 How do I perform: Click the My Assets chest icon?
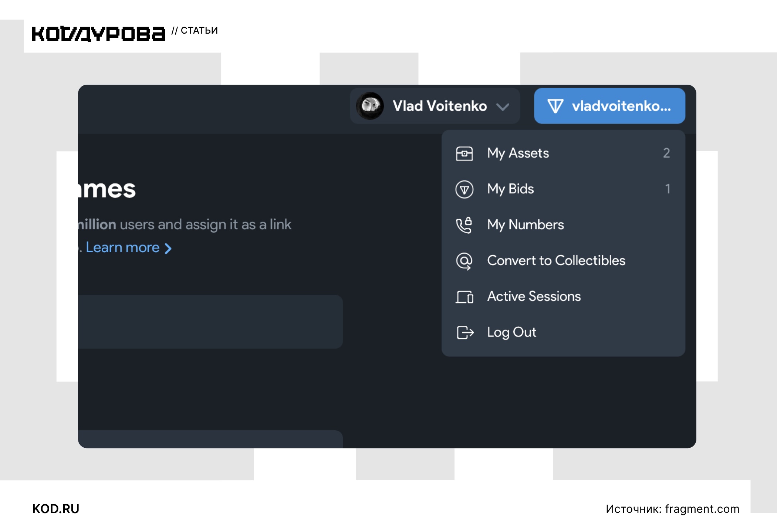464,153
